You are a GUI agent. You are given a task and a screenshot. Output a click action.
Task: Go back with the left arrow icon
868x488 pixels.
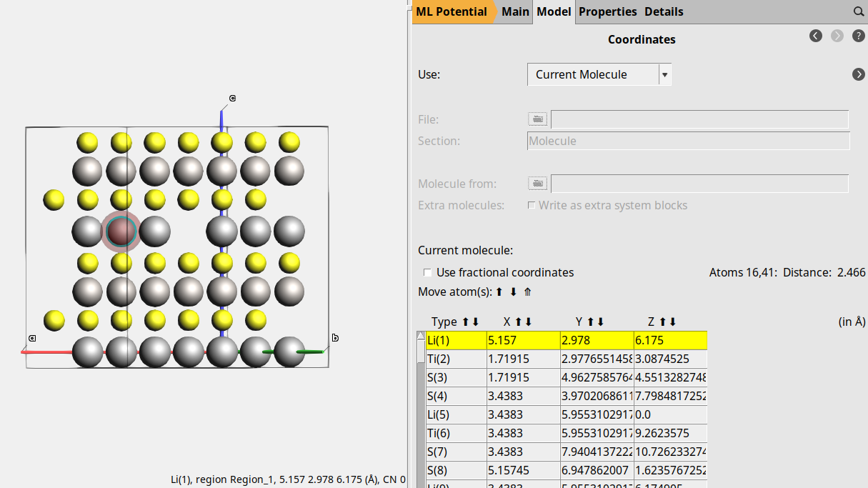coord(816,36)
